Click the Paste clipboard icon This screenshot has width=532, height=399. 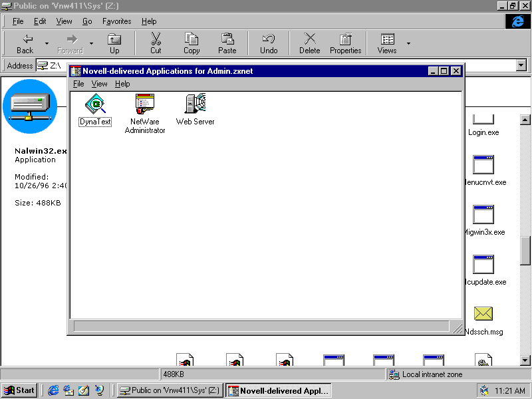click(227, 39)
